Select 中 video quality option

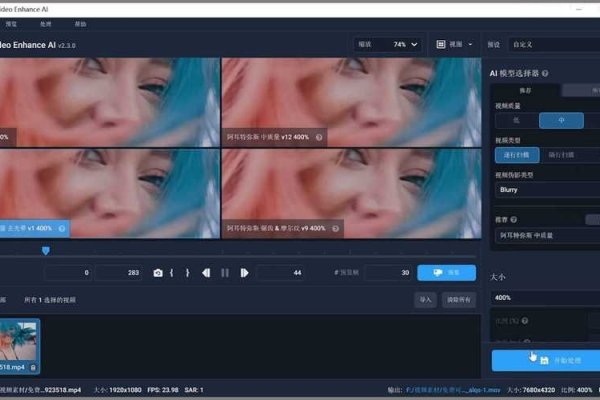(x=561, y=121)
